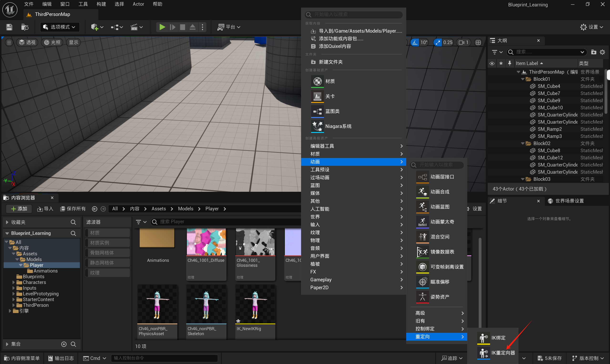Click the add collection plus icon

tap(64, 344)
